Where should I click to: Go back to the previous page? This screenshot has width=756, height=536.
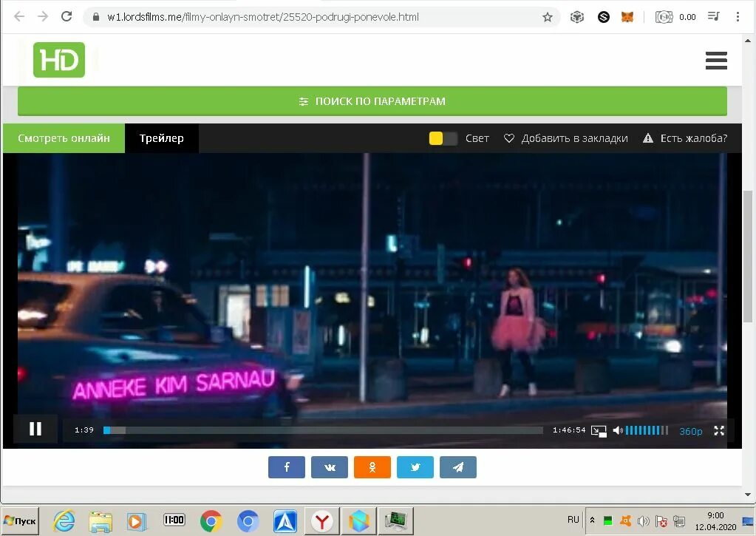pyautogui.click(x=19, y=17)
